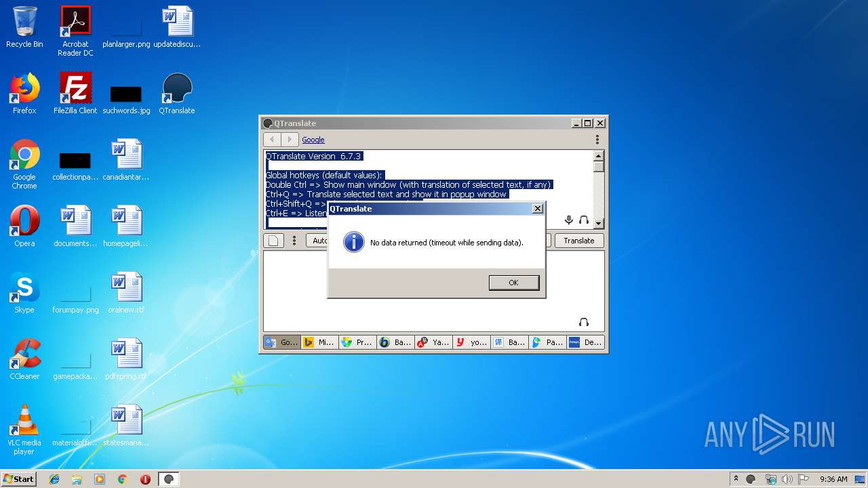Click inside the empty translation output area
This screenshot has width=868, height=488.
click(433, 291)
